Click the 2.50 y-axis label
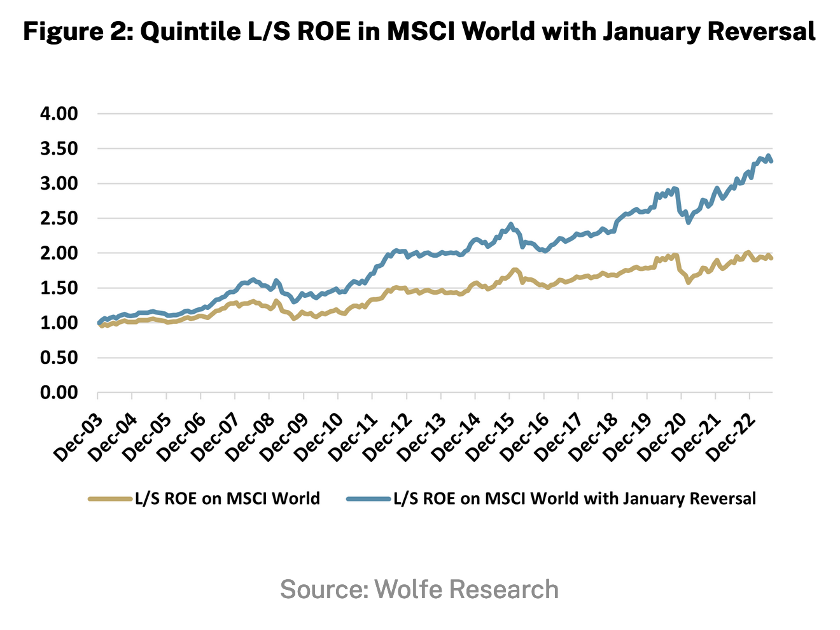The width and height of the screenshot is (840, 630). (59, 218)
